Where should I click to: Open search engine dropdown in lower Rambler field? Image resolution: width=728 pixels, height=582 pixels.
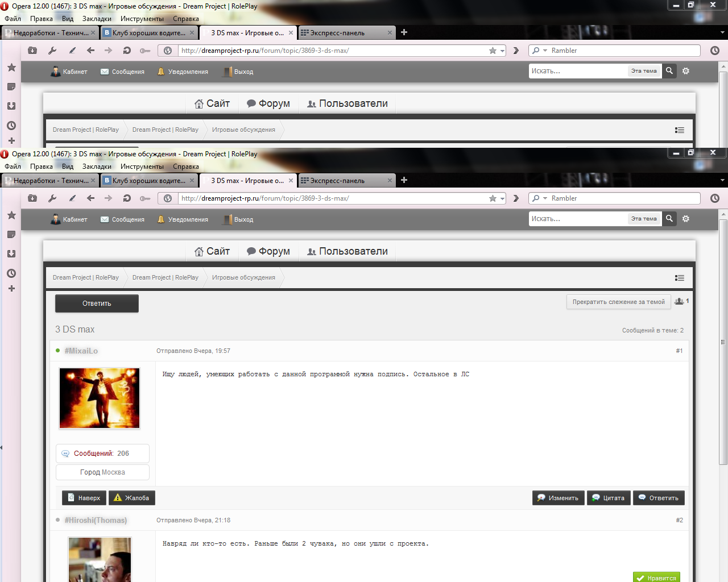point(545,198)
